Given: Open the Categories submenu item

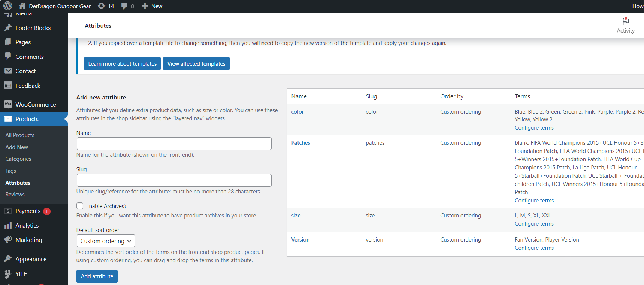Looking at the screenshot, I should pyautogui.click(x=18, y=159).
